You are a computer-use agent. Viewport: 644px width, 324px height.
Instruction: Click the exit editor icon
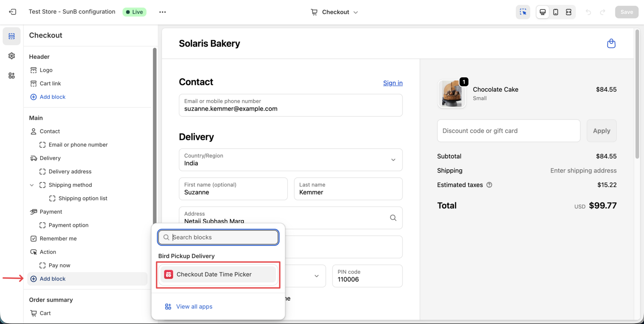pyautogui.click(x=12, y=12)
